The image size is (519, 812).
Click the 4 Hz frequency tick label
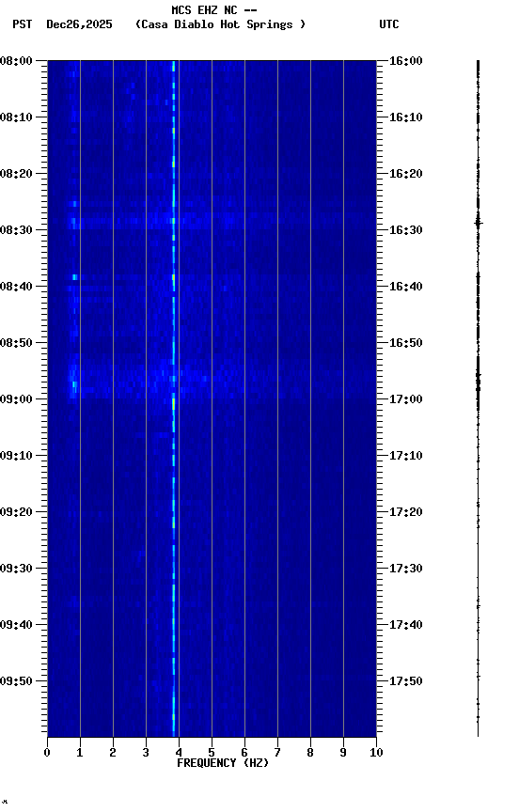[x=179, y=753]
